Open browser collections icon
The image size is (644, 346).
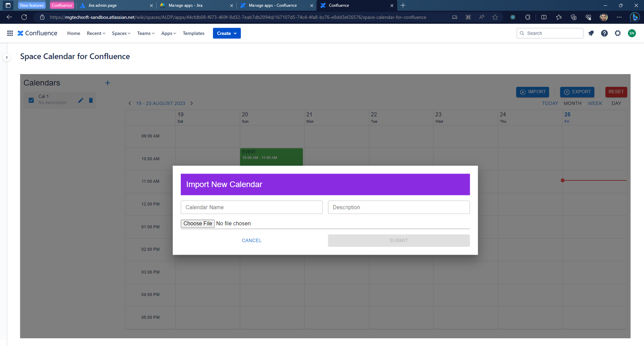(574, 17)
